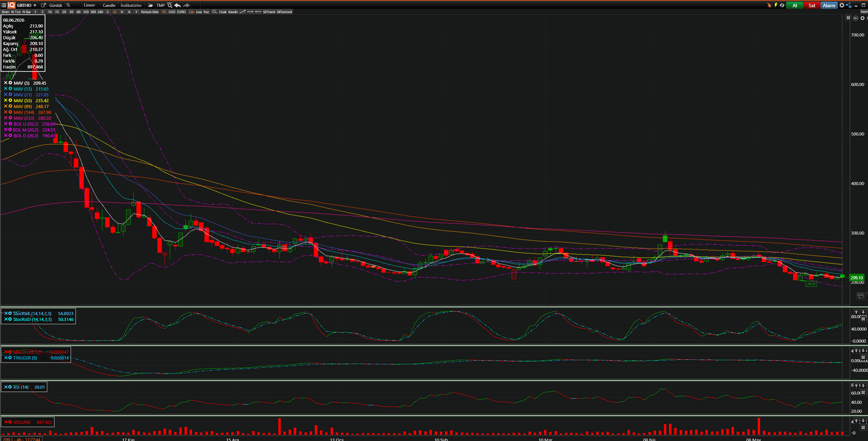The width and height of the screenshot is (868, 441).
Task: Remove MAV (233) indicator with its X
Action: (x=5, y=118)
